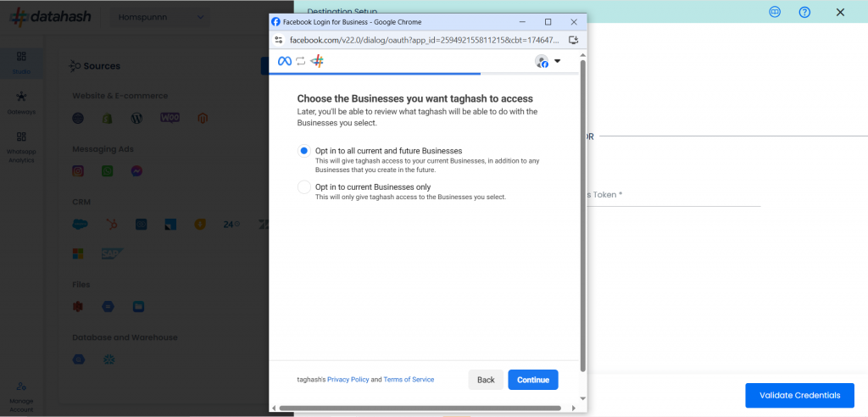Viewport: 868px width, 417px height.
Task: Click the Continue button in Facebook dialog
Action: tap(533, 380)
